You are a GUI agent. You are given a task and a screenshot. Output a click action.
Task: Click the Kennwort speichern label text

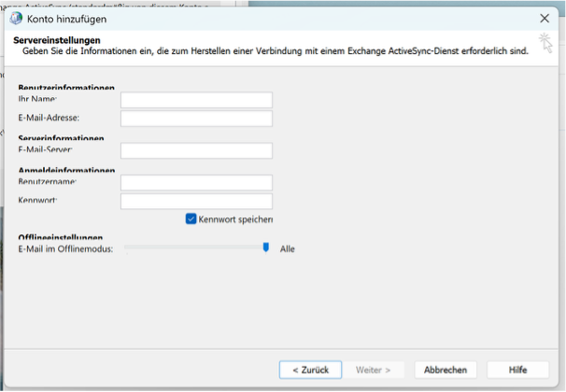235,219
